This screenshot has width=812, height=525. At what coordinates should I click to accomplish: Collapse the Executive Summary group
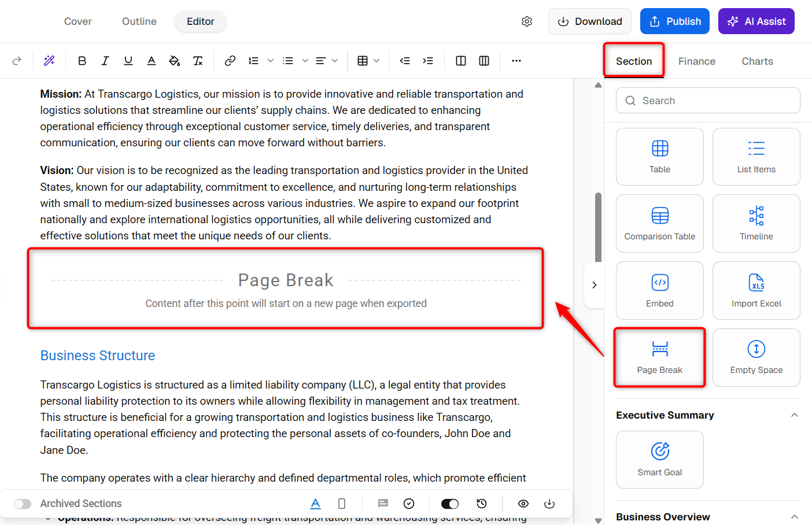[x=795, y=415]
